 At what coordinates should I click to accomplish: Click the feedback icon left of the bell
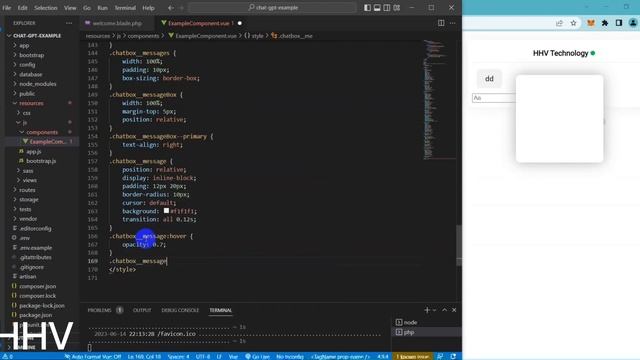click(440, 356)
